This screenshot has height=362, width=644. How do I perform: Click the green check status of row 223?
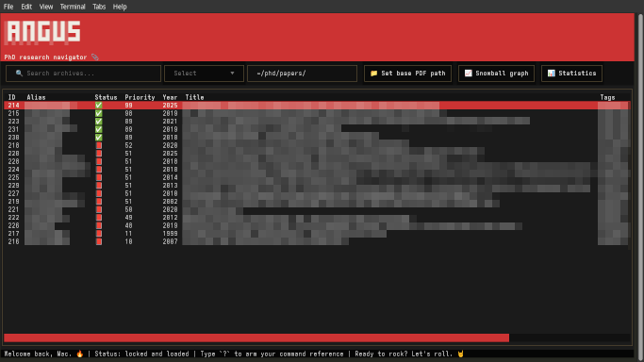[99, 122]
